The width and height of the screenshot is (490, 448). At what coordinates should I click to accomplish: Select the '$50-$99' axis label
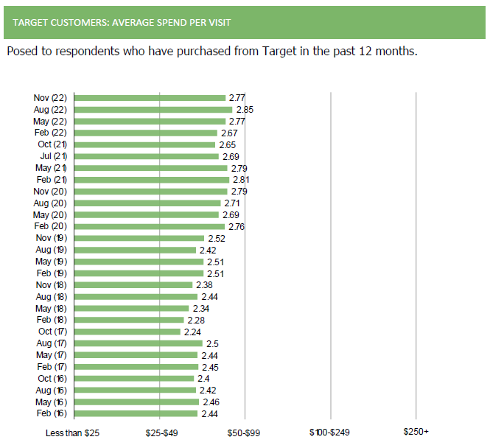[x=245, y=432]
